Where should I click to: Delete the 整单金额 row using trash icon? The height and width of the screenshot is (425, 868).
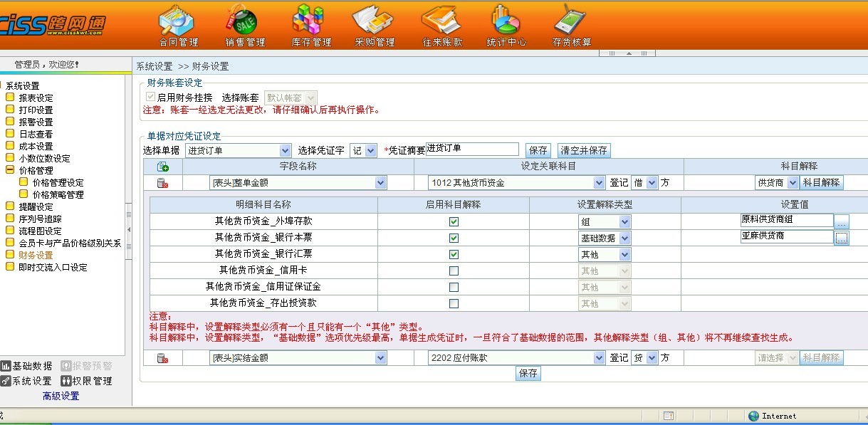tap(162, 183)
